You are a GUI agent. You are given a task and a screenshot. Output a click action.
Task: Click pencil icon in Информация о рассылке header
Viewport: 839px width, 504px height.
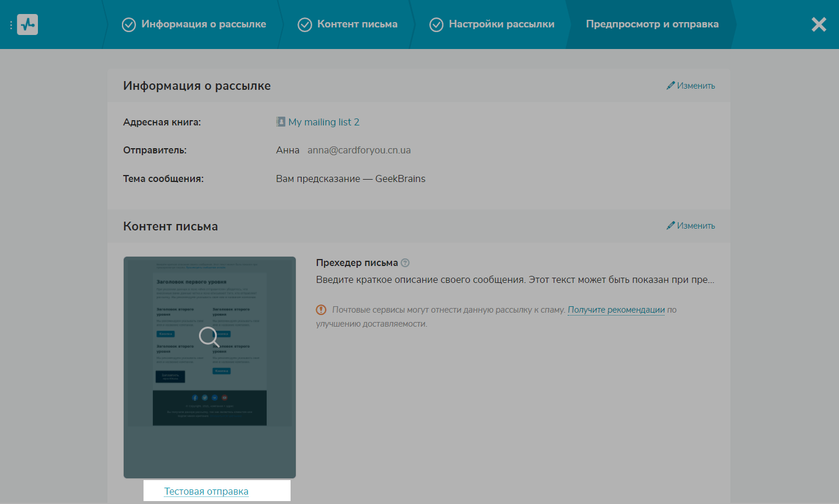670,86
